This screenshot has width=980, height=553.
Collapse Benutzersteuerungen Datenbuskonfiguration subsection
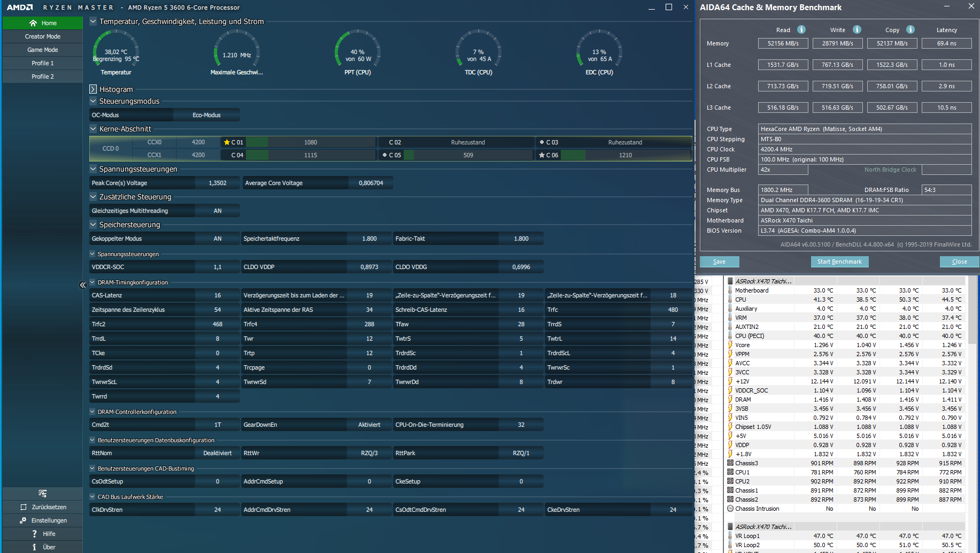92,440
